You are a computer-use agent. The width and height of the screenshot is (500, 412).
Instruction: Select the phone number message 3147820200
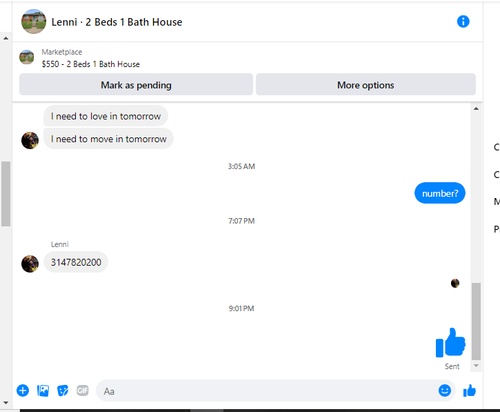click(76, 262)
